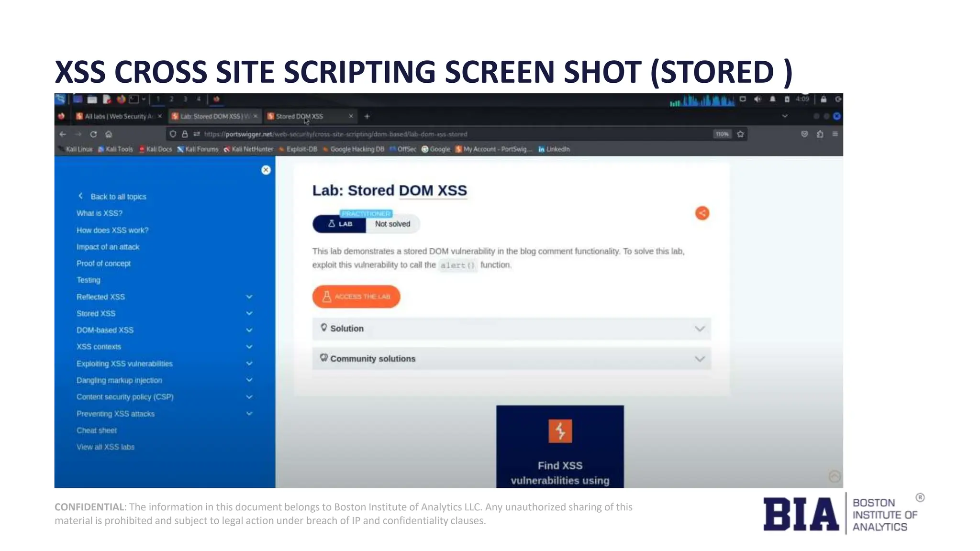Image resolution: width=980 pixels, height=551 pixels.
Task: Open the text editor panel launcher
Action: pos(107,99)
